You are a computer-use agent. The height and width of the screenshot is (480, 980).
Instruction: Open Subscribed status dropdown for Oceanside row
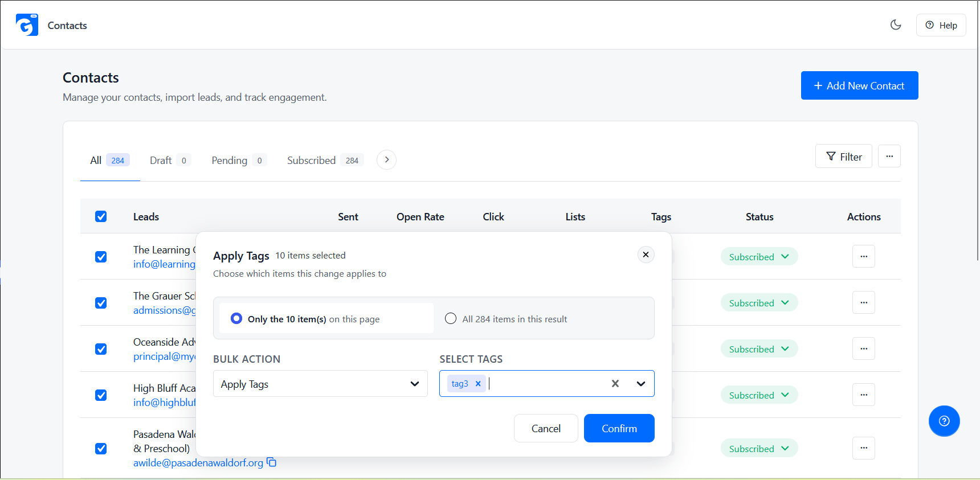coord(759,349)
